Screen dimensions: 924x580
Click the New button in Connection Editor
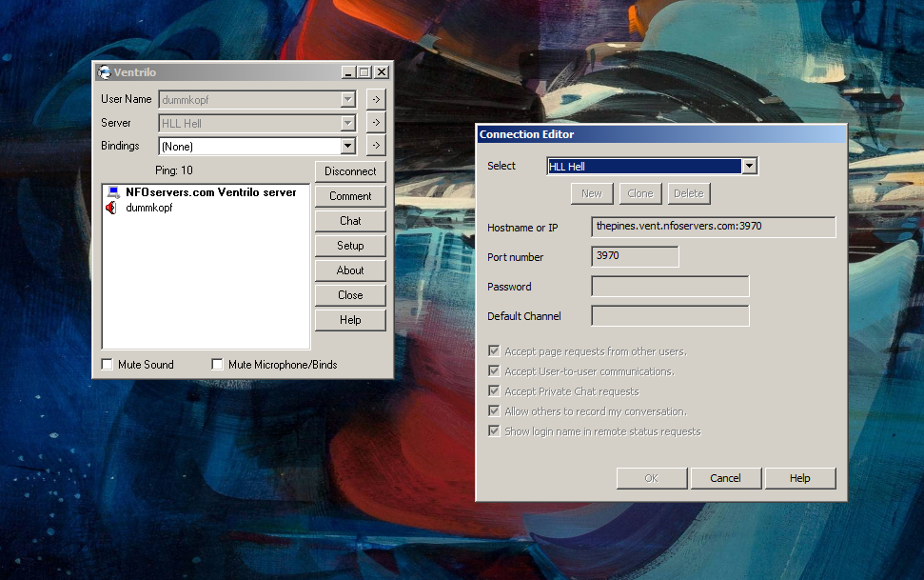pos(592,193)
